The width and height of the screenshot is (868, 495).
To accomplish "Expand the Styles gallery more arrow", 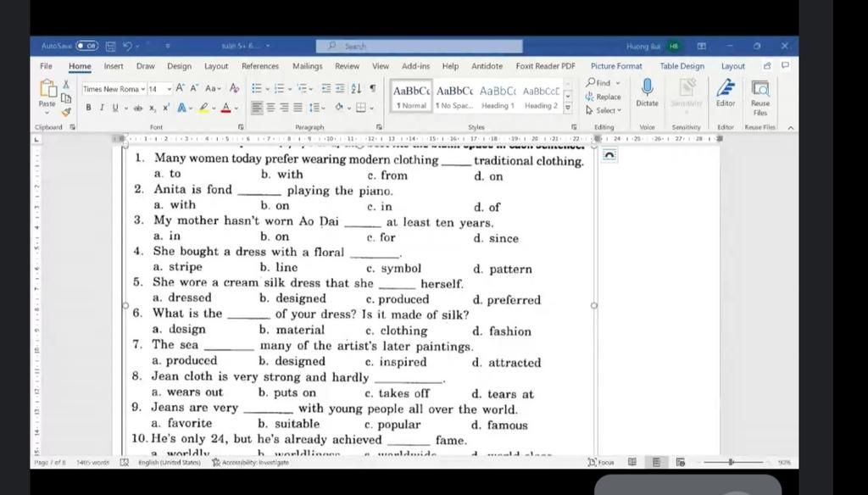I will point(567,108).
